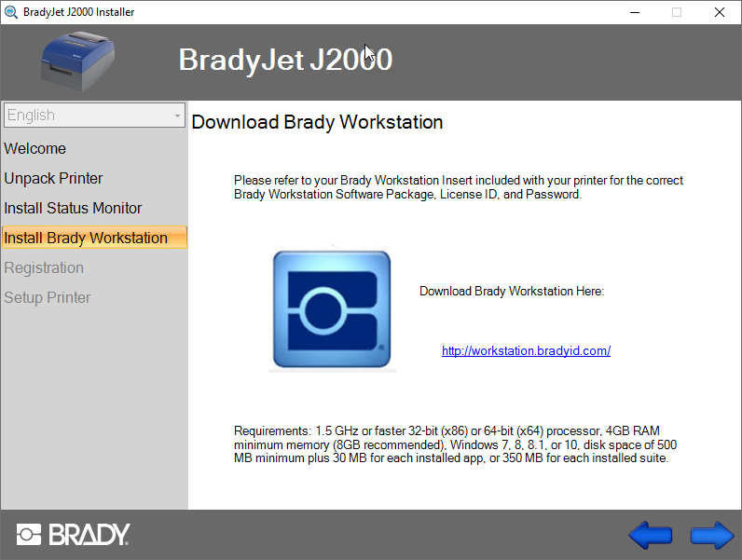Close the BradyJet J2000 Installer window
The height and width of the screenshot is (560, 742).
(x=720, y=12)
